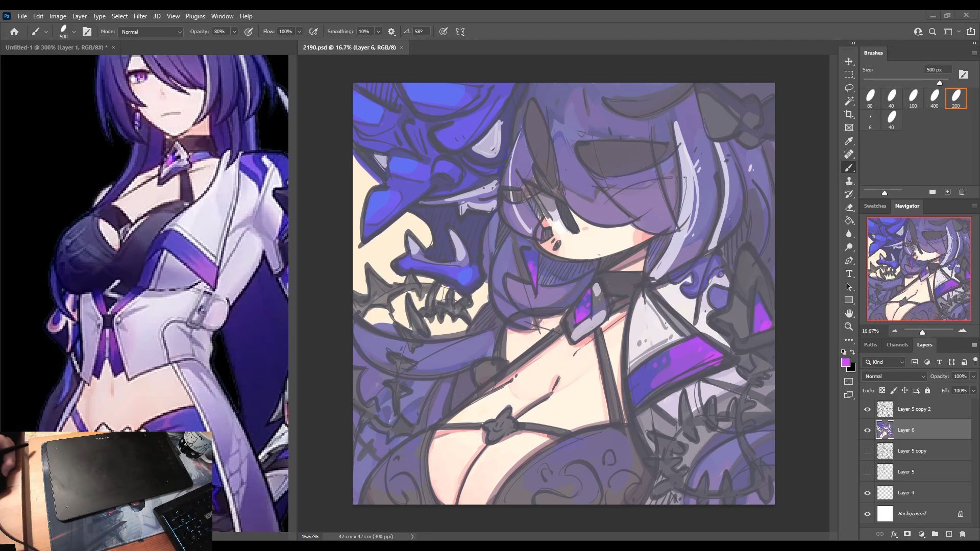
Task: Toggle airbrush build-up effects
Action: coord(313,32)
